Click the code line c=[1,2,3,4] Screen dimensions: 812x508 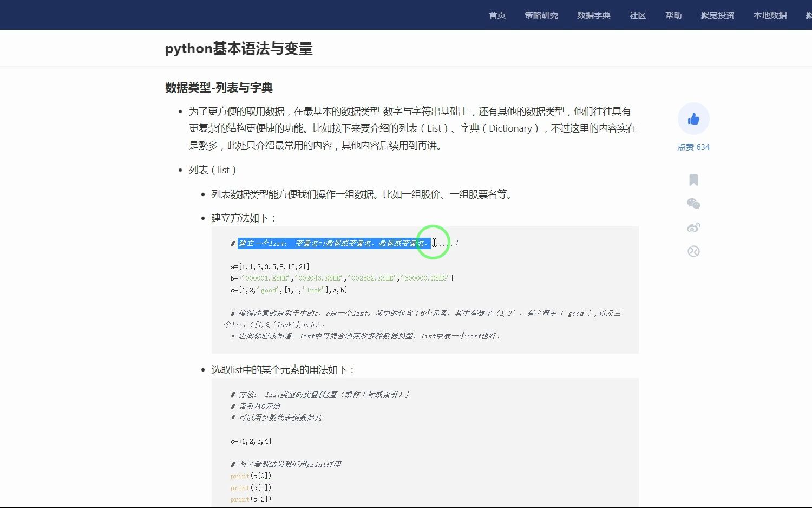251,441
